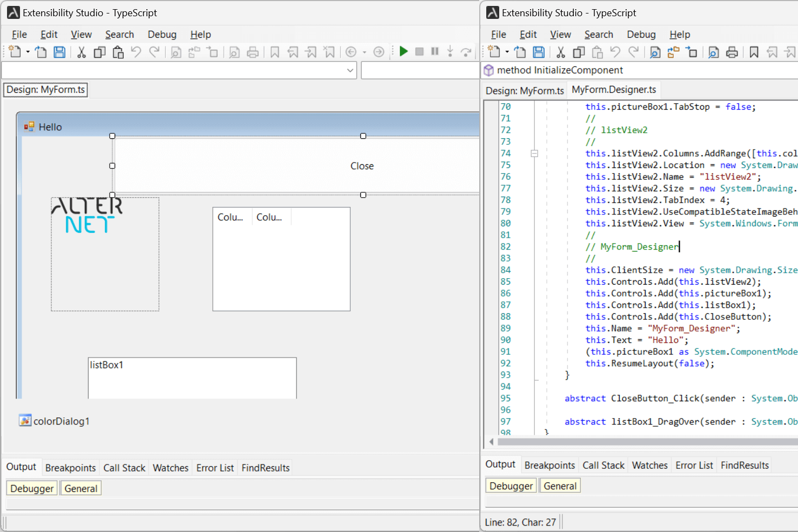Click Debugger button in left output panel
Image resolution: width=798 pixels, height=532 pixels.
(32, 488)
